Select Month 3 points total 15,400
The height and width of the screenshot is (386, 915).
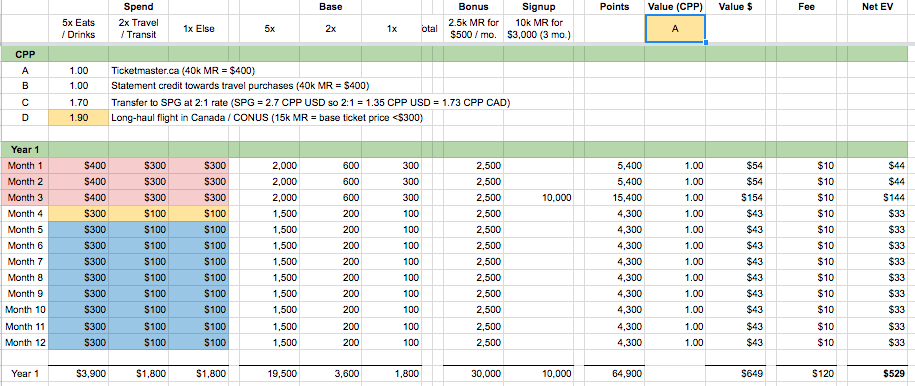click(x=614, y=198)
